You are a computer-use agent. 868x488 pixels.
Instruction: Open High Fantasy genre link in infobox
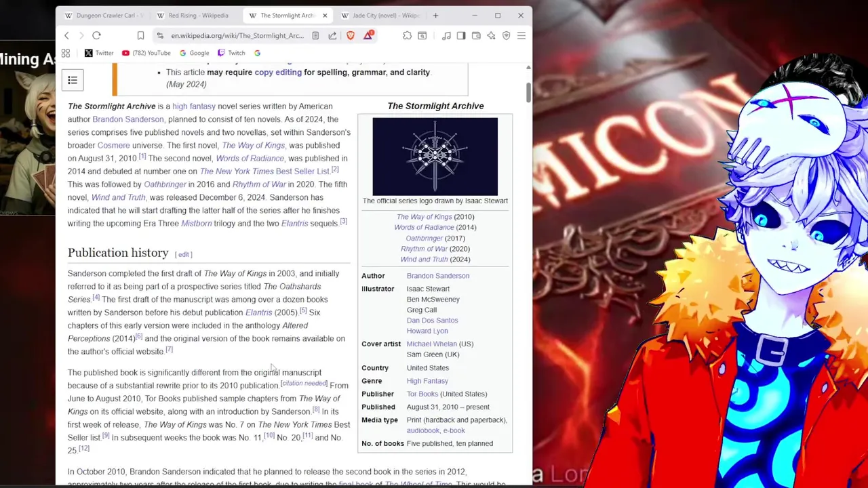click(x=427, y=381)
